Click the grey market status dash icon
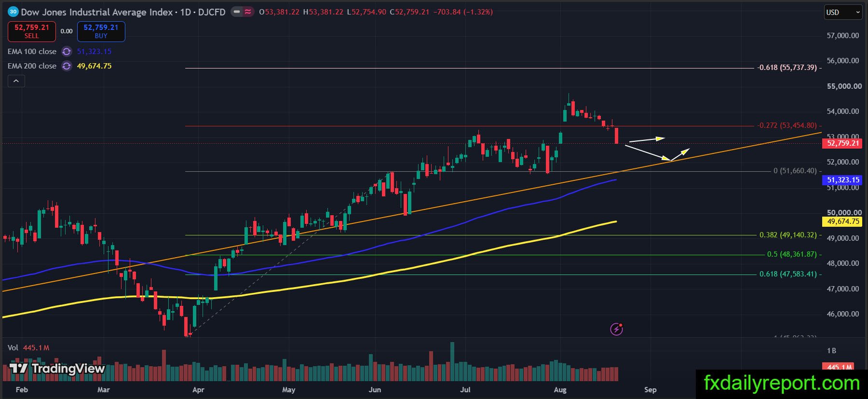The height and width of the screenshot is (399, 868). click(237, 12)
